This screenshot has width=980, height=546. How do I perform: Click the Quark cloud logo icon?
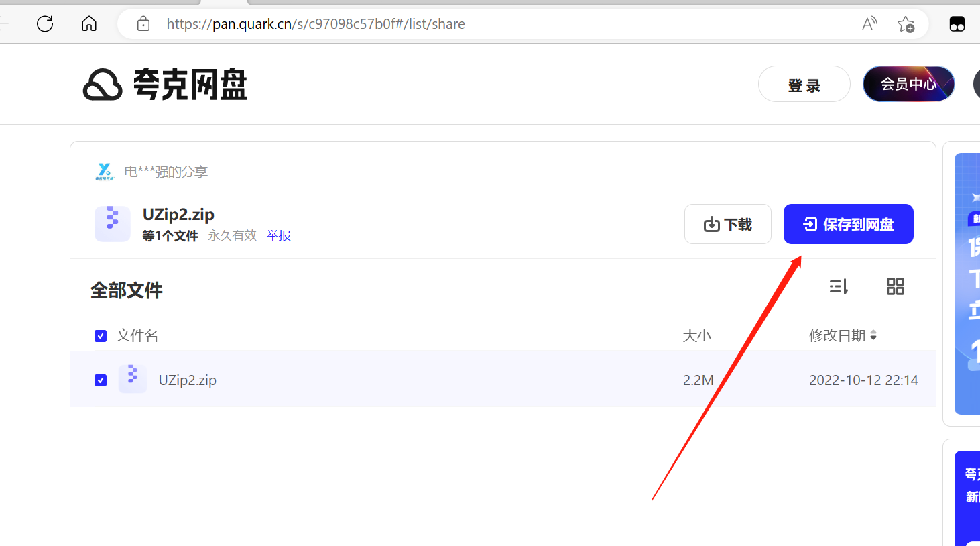coord(103,85)
